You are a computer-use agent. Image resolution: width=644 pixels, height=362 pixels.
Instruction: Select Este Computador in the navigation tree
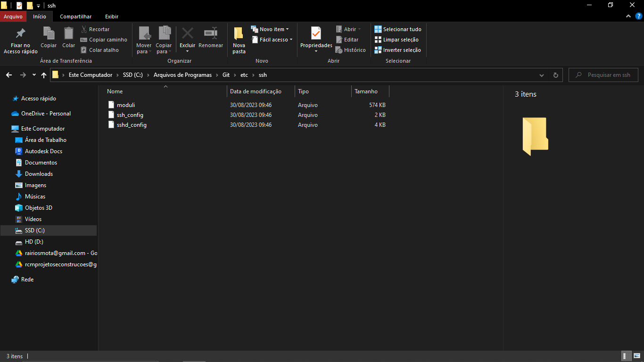point(43,129)
